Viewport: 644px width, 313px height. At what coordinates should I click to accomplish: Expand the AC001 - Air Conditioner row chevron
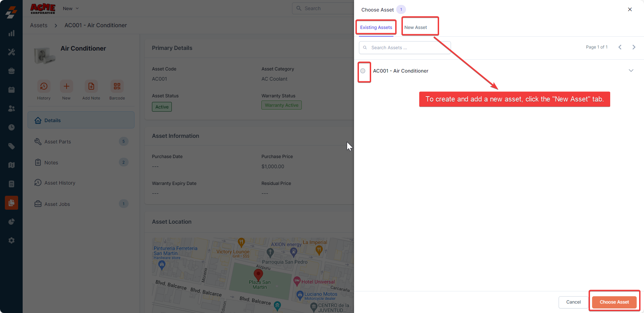(631, 70)
